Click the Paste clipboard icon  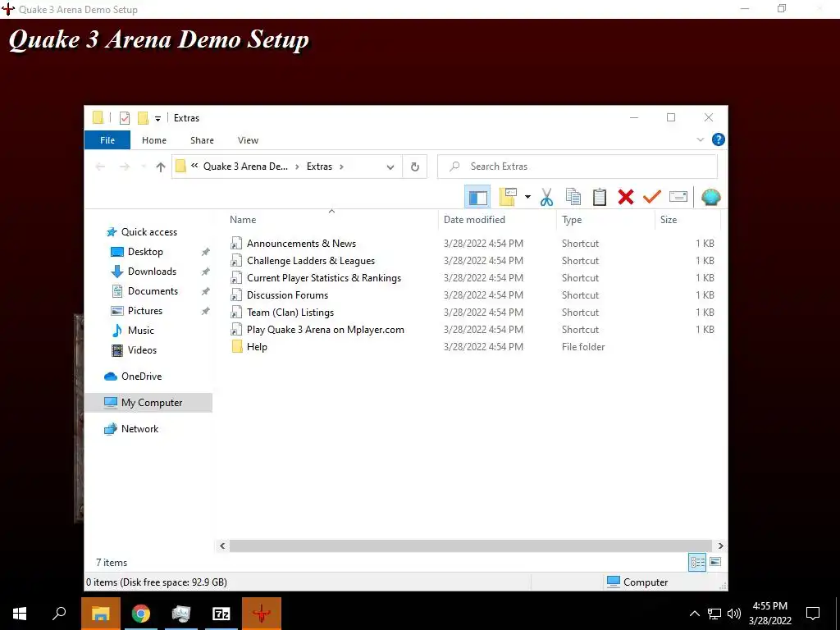(600, 197)
